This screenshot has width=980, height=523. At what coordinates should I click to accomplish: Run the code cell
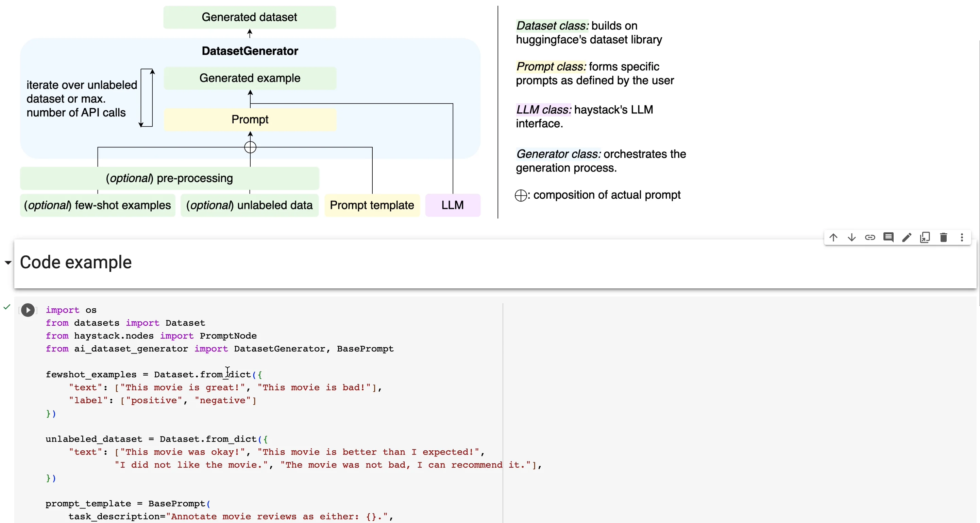click(28, 310)
